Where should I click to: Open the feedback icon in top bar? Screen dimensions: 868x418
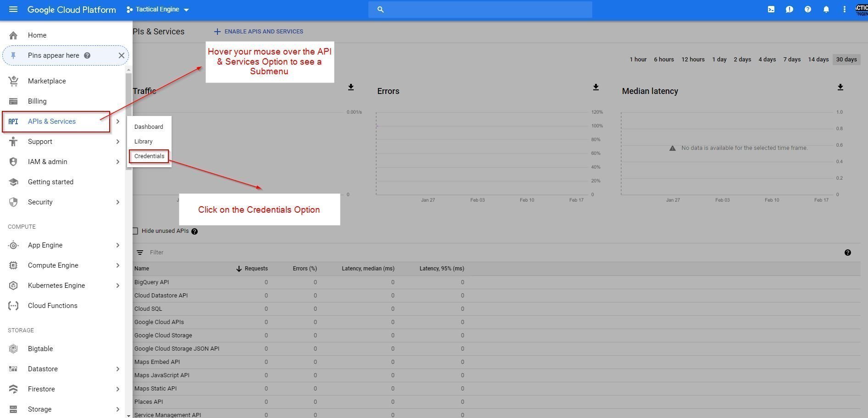click(790, 9)
